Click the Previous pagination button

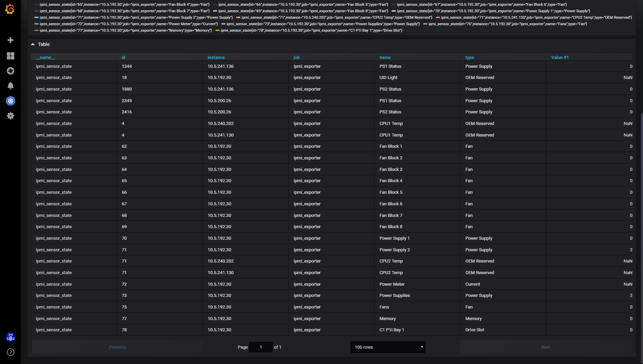click(117, 347)
